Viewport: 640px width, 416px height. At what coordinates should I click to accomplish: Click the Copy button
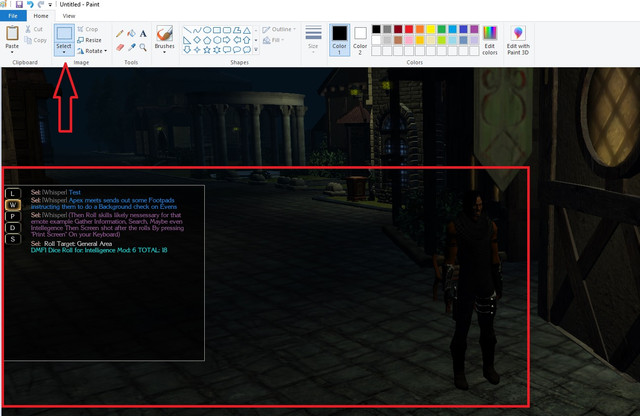[36, 40]
